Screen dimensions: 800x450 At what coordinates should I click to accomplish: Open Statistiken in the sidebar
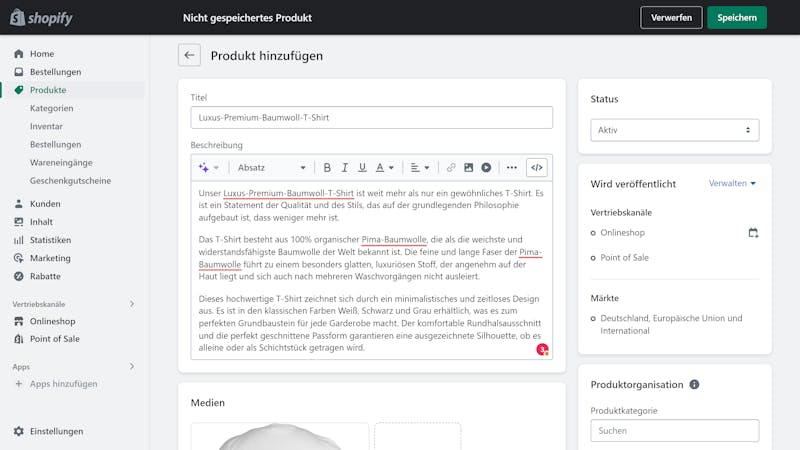pyautogui.click(x=51, y=240)
